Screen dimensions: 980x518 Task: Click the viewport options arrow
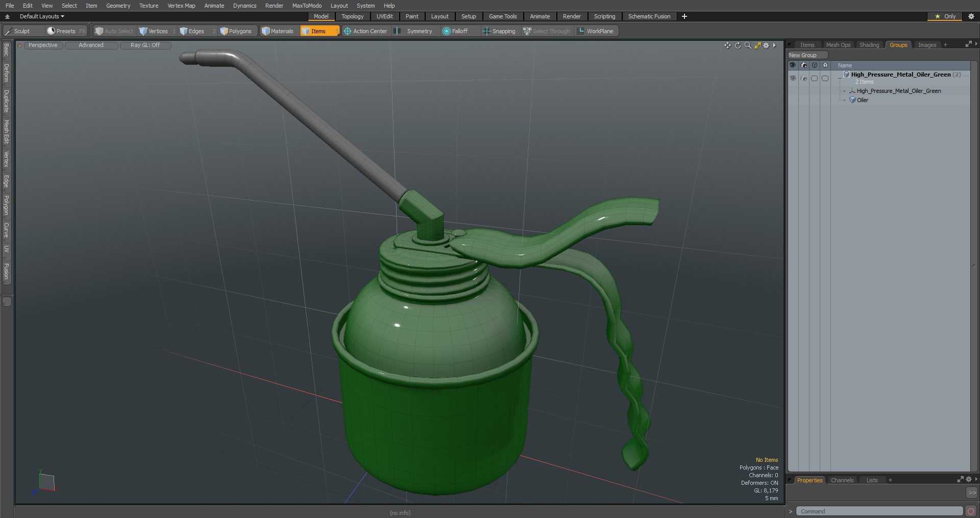pyautogui.click(x=774, y=45)
